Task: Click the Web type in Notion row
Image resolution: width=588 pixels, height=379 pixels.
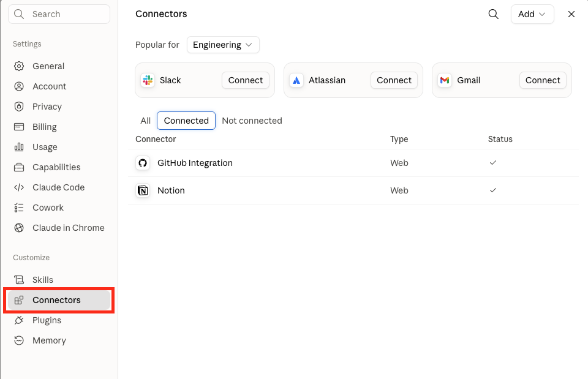Action: coord(399,190)
